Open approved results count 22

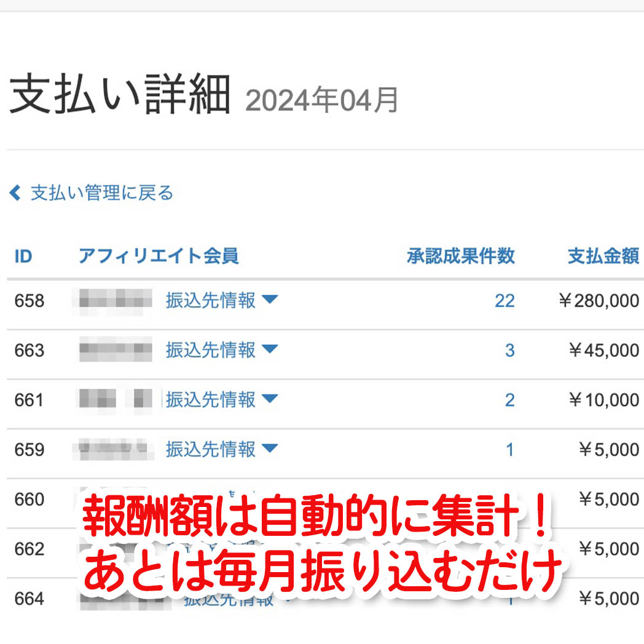[505, 300]
